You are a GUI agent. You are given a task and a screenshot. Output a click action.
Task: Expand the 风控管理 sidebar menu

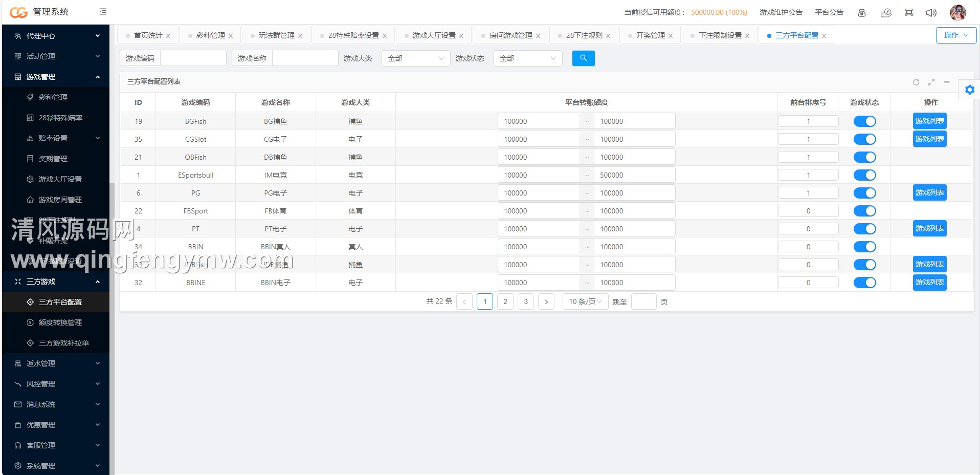[56, 384]
